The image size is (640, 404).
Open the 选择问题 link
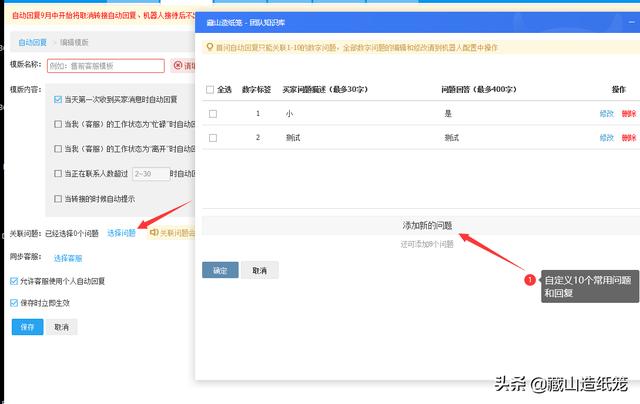click(121, 233)
